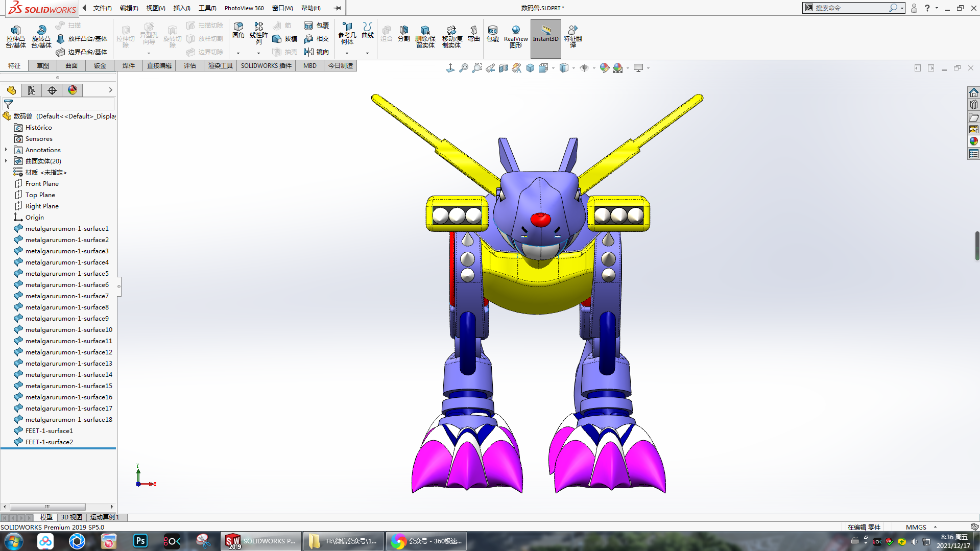
Task: Select the Extruded Boss/Base (拉伸凸台/基体) tool
Action: pos(16,37)
